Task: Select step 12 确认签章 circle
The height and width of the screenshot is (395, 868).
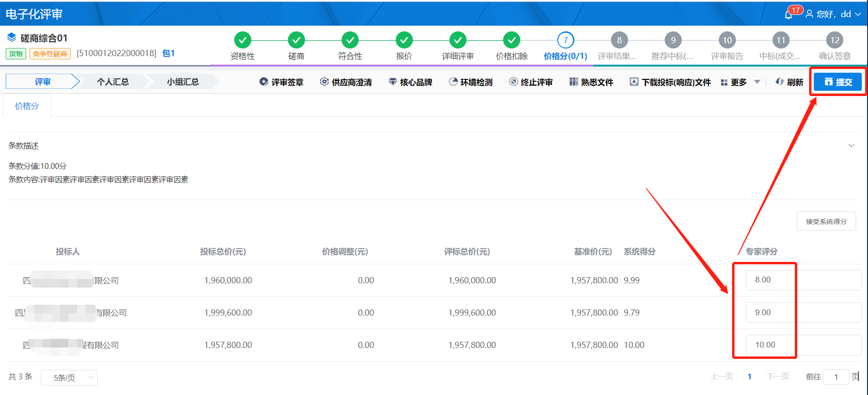Action: (x=835, y=40)
